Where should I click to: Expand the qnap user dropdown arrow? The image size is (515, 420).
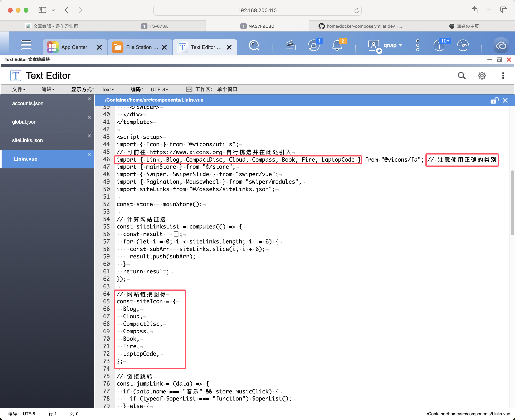click(401, 45)
